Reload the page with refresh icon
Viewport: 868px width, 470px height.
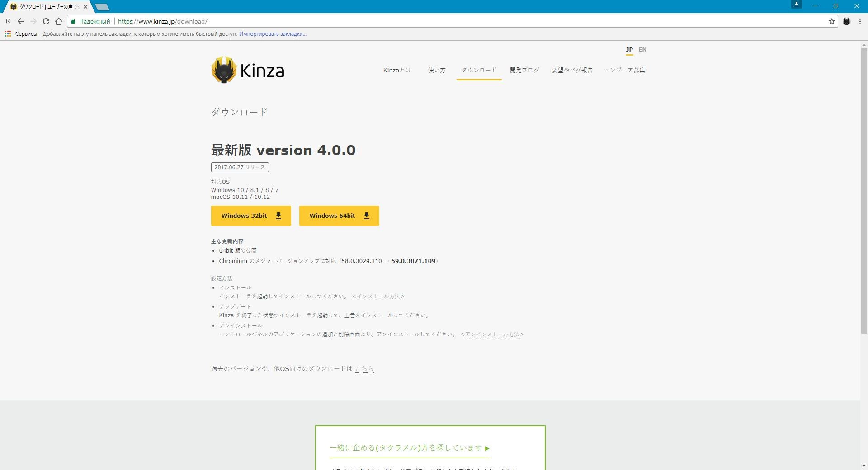pyautogui.click(x=46, y=21)
